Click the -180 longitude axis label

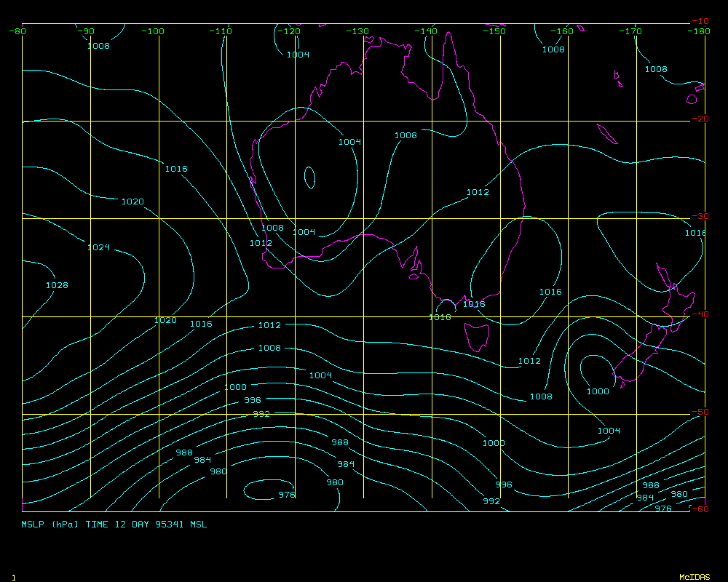(700, 31)
